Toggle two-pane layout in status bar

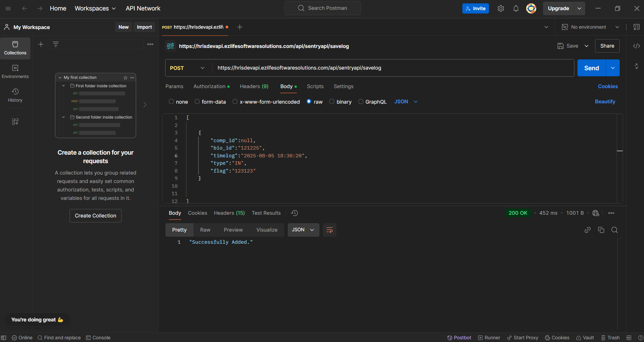coord(629,338)
